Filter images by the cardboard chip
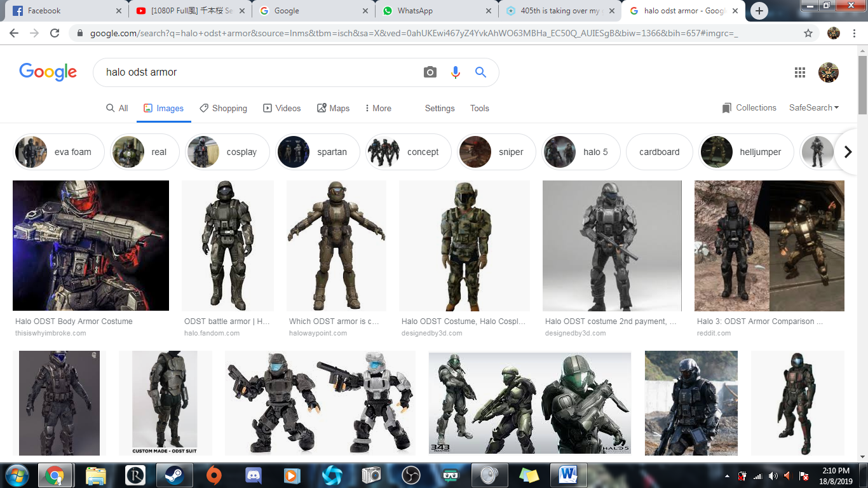Viewport: 868px width, 488px height. (660, 152)
